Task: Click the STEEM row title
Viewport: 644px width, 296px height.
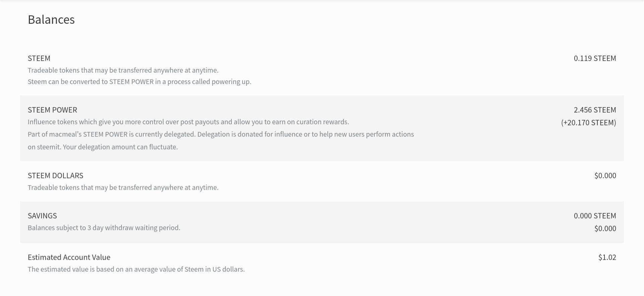Action: click(39, 58)
